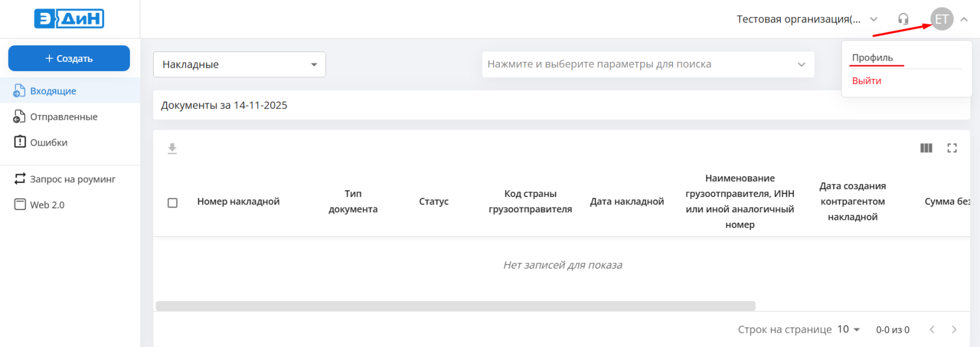Click the ET user avatar
The width and height of the screenshot is (980, 347).
pyautogui.click(x=941, y=19)
